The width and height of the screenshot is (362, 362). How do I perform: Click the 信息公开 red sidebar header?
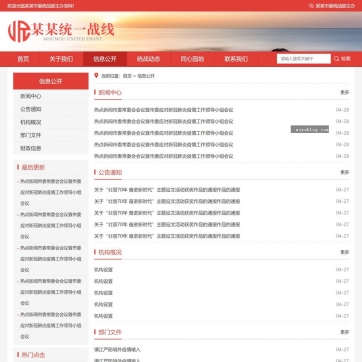[51, 81]
